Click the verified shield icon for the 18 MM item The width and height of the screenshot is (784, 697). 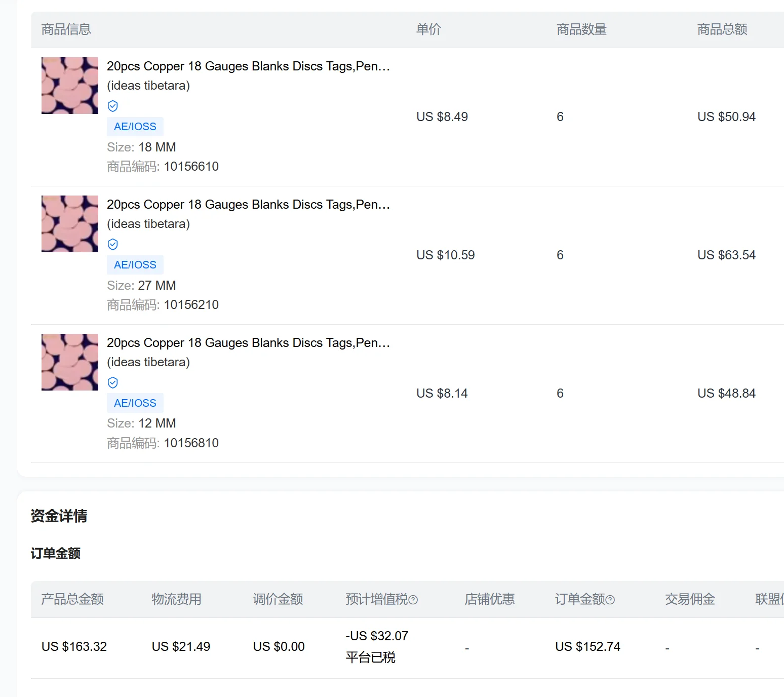coord(113,106)
